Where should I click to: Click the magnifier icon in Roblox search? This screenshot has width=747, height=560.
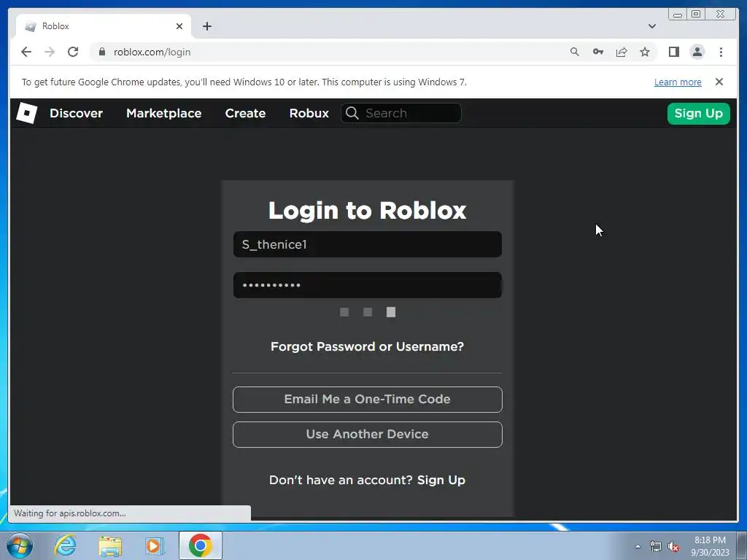[x=352, y=113]
